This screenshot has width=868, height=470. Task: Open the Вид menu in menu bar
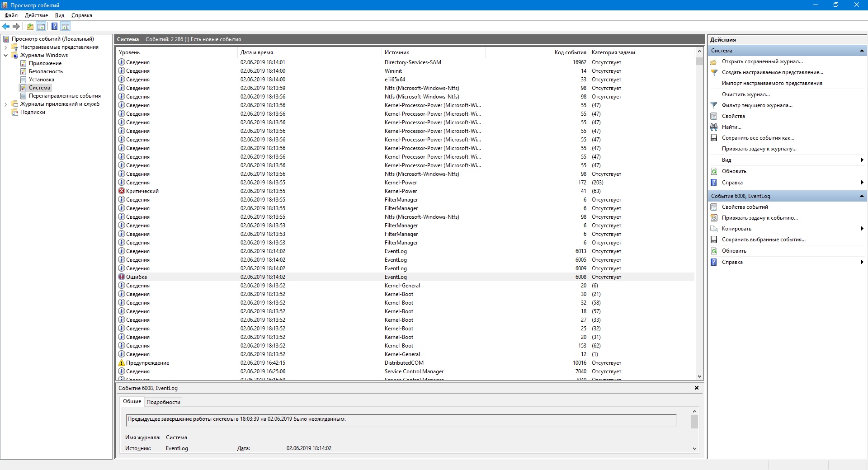point(60,15)
